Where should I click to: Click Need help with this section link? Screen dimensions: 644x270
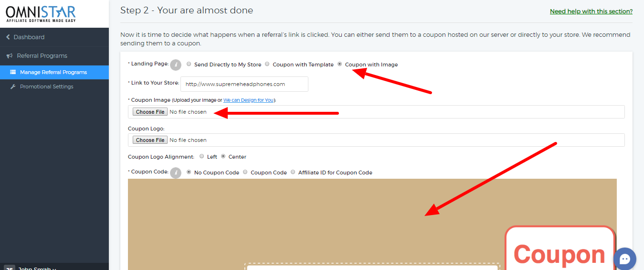click(591, 11)
